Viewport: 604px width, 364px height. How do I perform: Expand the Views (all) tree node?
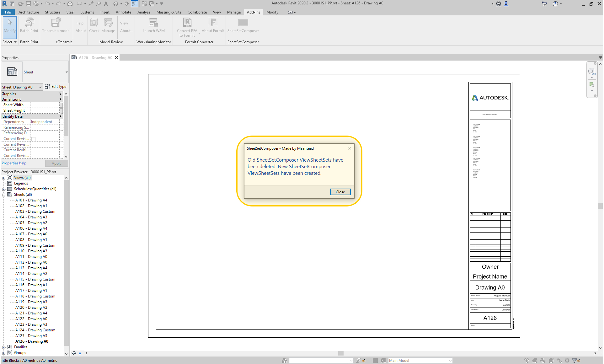tap(4, 178)
